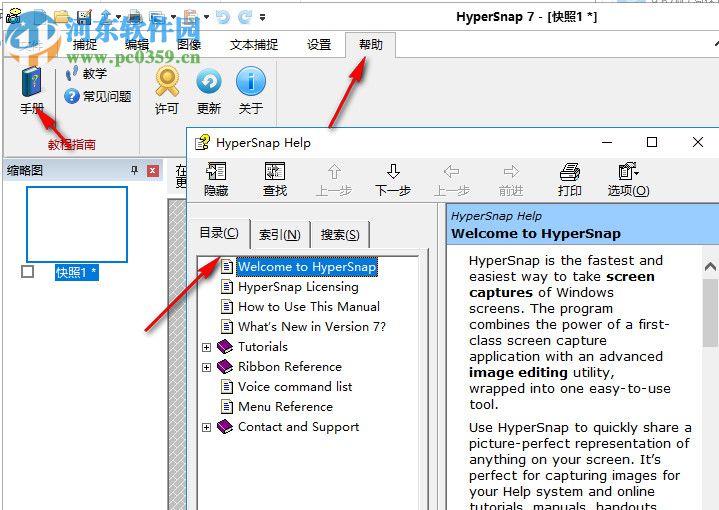
Task: Open dropdown arrow beside copy windows icon
Action: pyautogui.click(x=173, y=17)
